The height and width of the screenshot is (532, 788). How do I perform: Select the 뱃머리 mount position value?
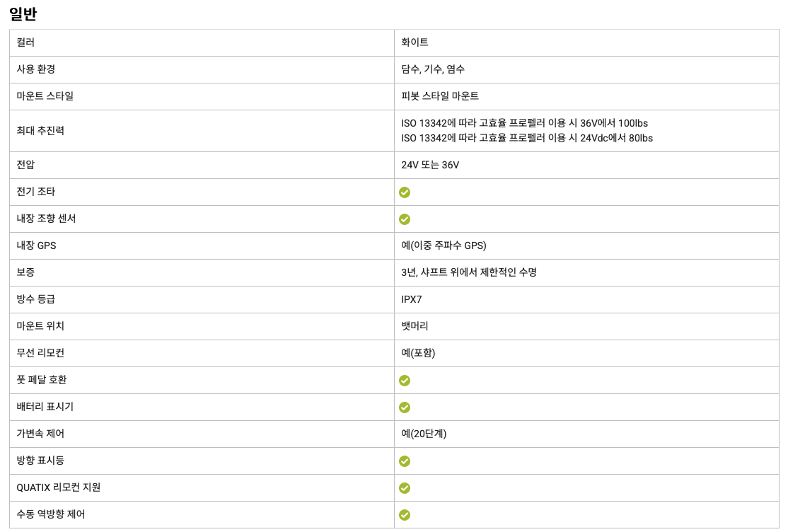click(x=415, y=326)
